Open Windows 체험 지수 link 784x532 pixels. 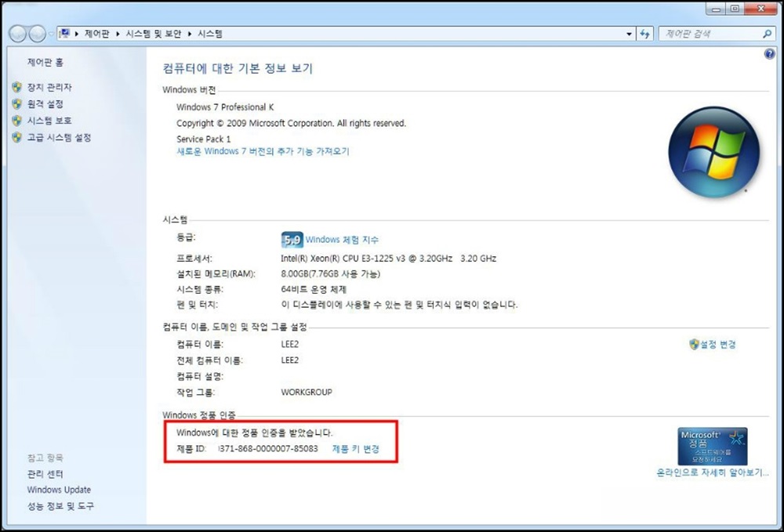click(342, 240)
